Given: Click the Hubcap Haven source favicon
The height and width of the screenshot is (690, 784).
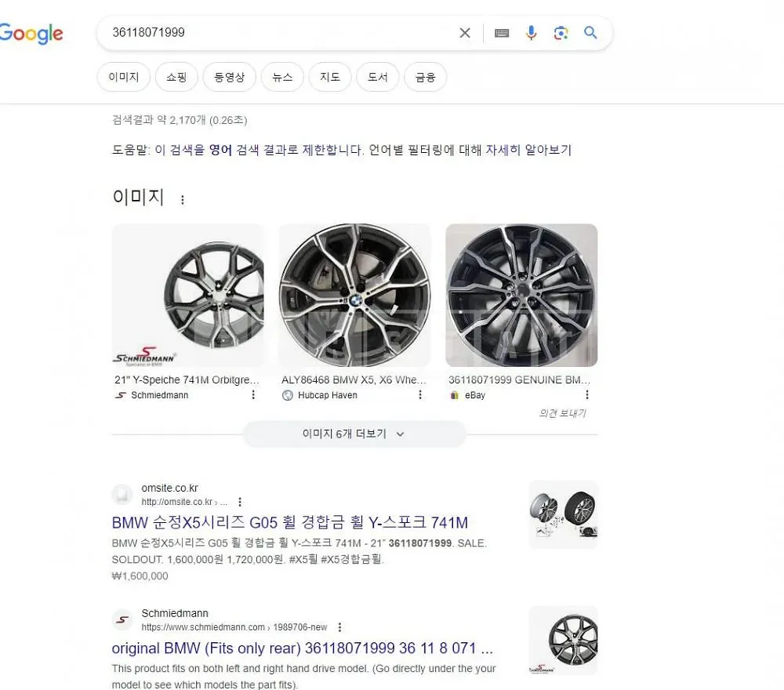Looking at the screenshot, I should 288,395.
